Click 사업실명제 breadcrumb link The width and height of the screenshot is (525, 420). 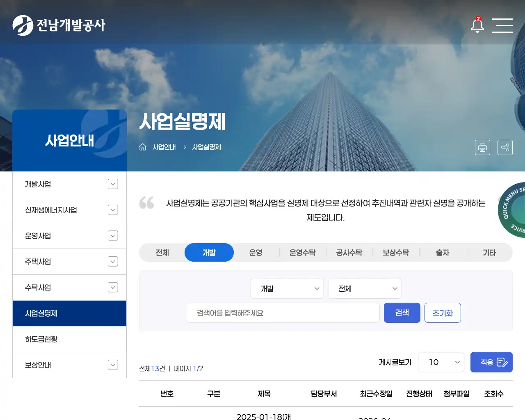pos(206,147)
